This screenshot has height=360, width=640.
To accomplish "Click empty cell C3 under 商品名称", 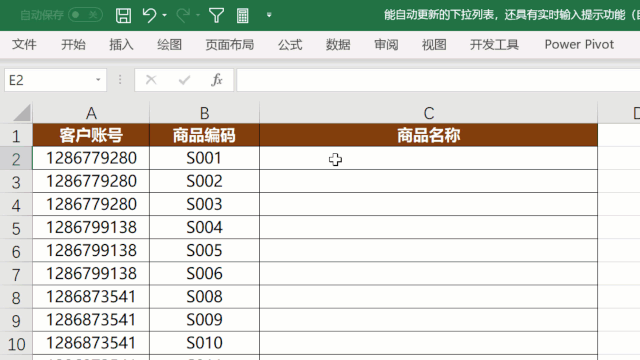I will click(x=429, y=181).
